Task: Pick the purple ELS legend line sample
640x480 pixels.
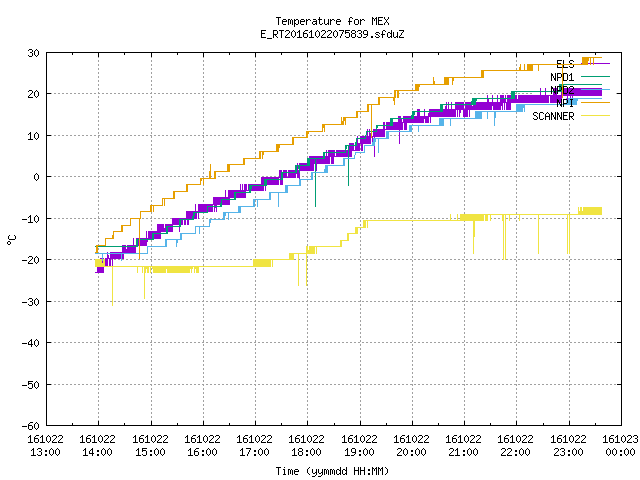Action: (x=595, y=64)
